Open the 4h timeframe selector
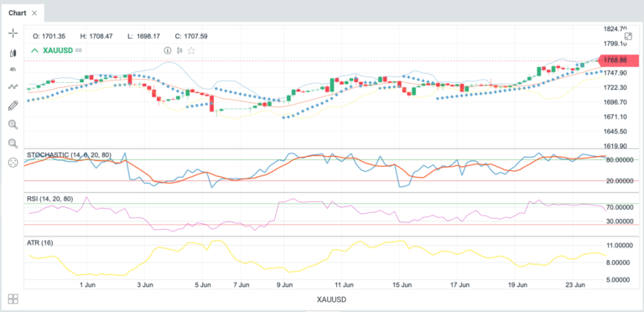This screenshot has height=312, width=644. point(13,70)
